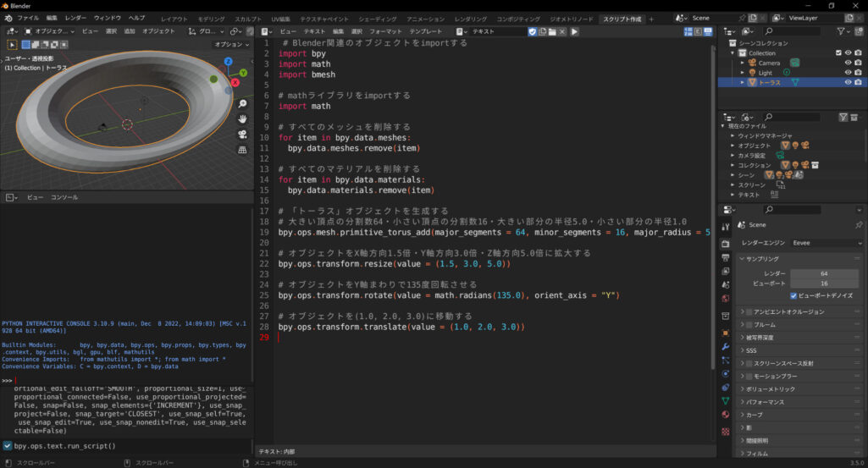Open Object properties orange square tab
The height and width of the screenshot is (468, 868).
[725, 333]
